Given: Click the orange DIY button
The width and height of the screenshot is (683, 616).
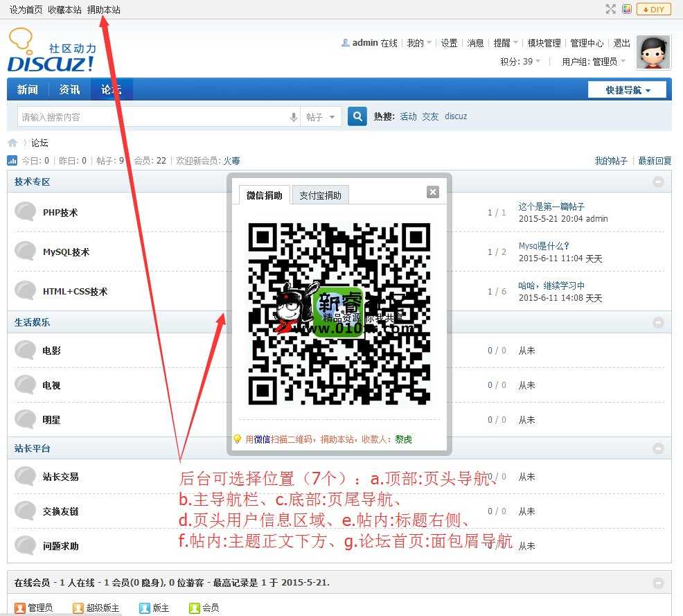Looking at the screenshot, I should 653,9.
